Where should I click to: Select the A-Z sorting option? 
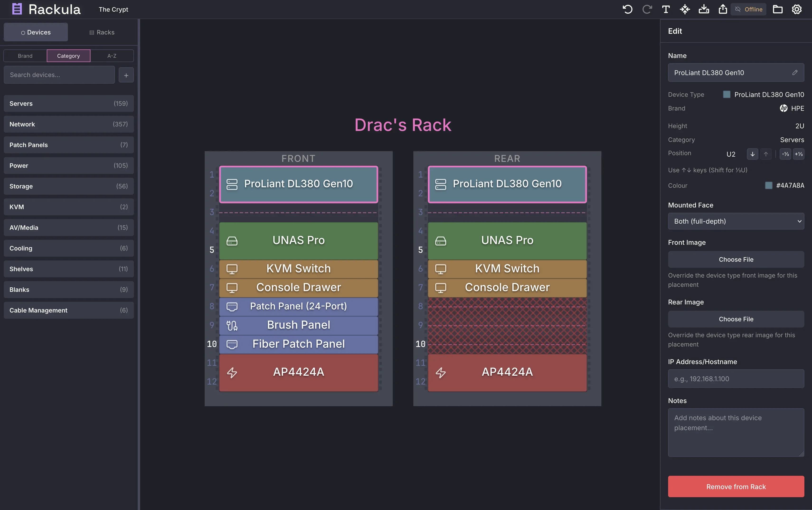pos(112,56)
